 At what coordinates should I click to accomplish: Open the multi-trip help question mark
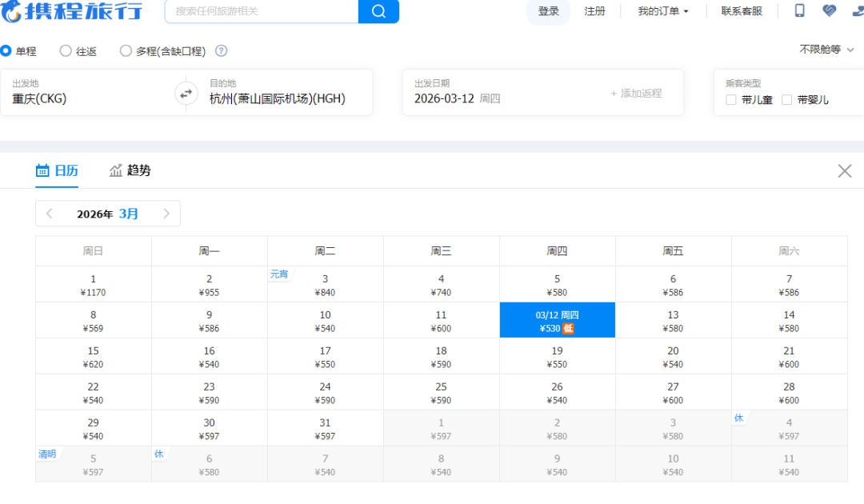point(221,50)
